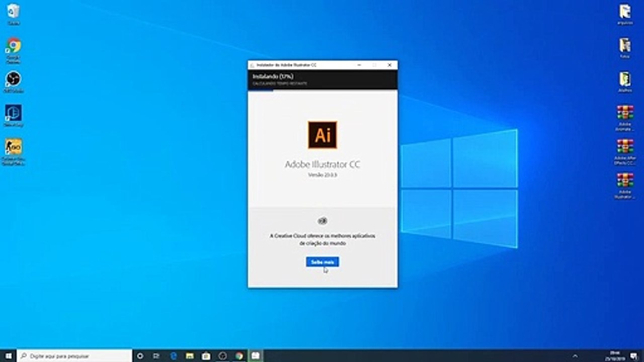Open Microsoft Edge from the taskbar
This screenshot has width=644, height=362.
(174, 355)
